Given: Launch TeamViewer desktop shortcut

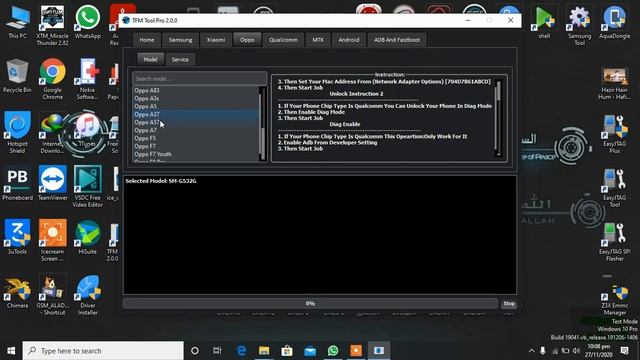Looking at the screenshot, I should coord(53,184).
